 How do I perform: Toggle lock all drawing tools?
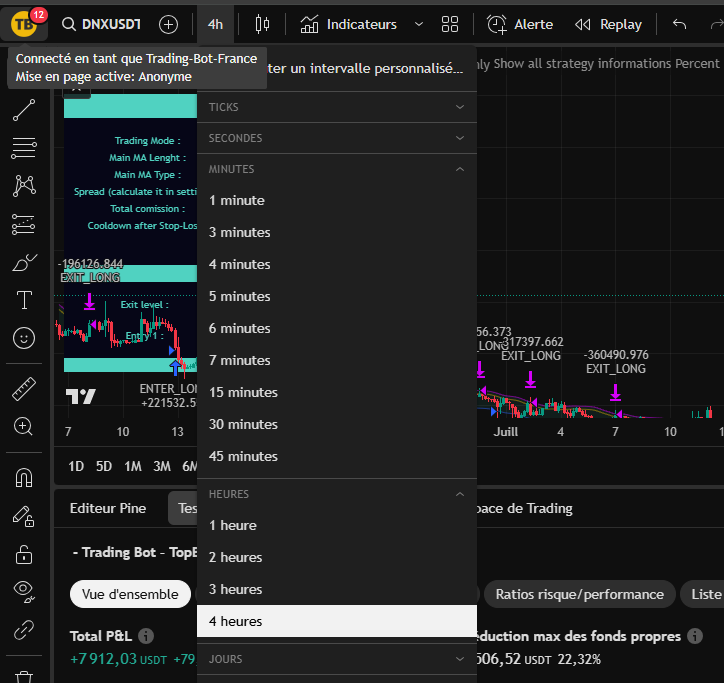[x=24, y=554]
